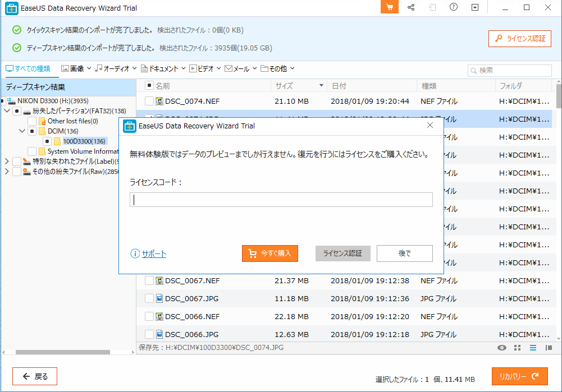Open the オーディオ filter dropdown arrow

(x=134, y=68)
